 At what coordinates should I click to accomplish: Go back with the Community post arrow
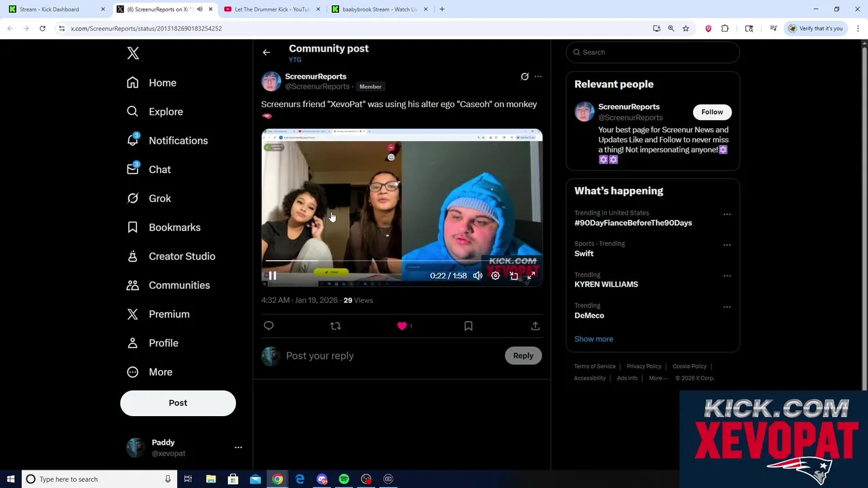click(267, 52)
